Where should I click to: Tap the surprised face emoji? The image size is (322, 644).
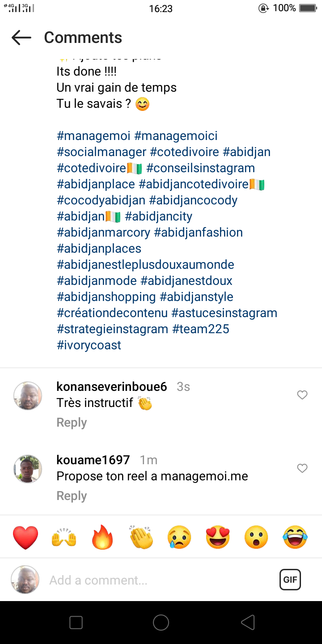256,537
